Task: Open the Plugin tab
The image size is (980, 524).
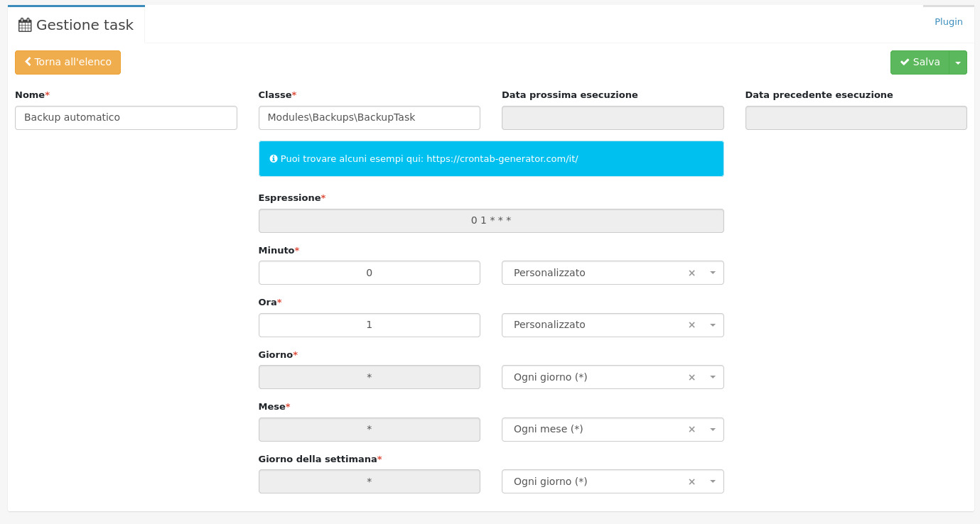Action: coord(948,22)
